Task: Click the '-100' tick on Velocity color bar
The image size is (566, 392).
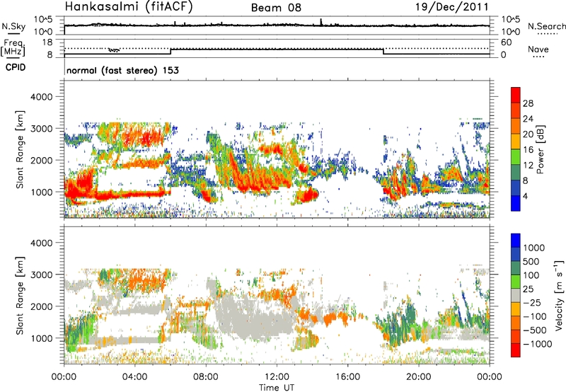Action: tap(534, 316)
